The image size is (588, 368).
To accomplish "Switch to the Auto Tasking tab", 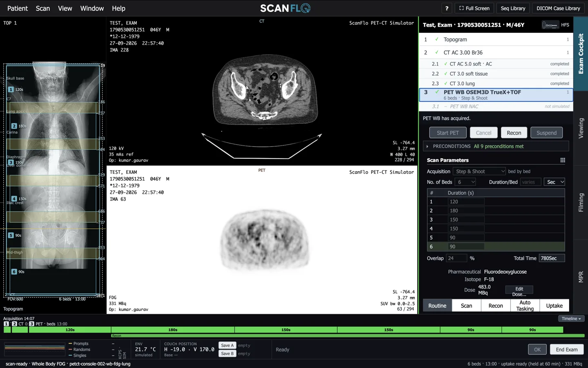I will [525, 305].
